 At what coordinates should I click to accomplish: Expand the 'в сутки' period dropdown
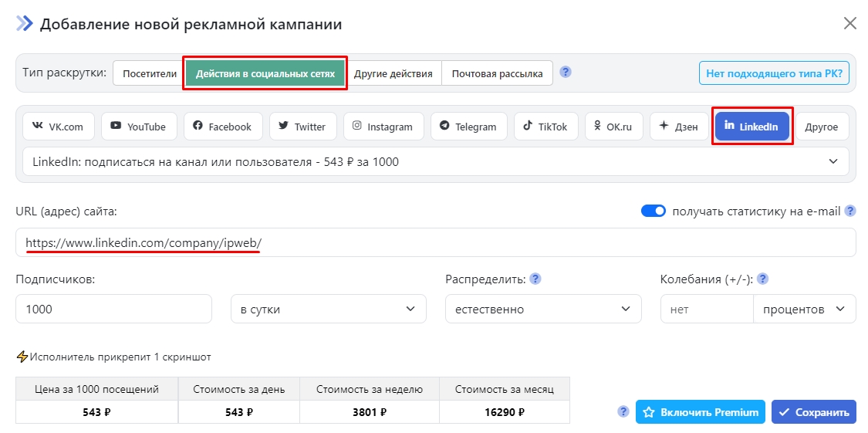(328, 309)
